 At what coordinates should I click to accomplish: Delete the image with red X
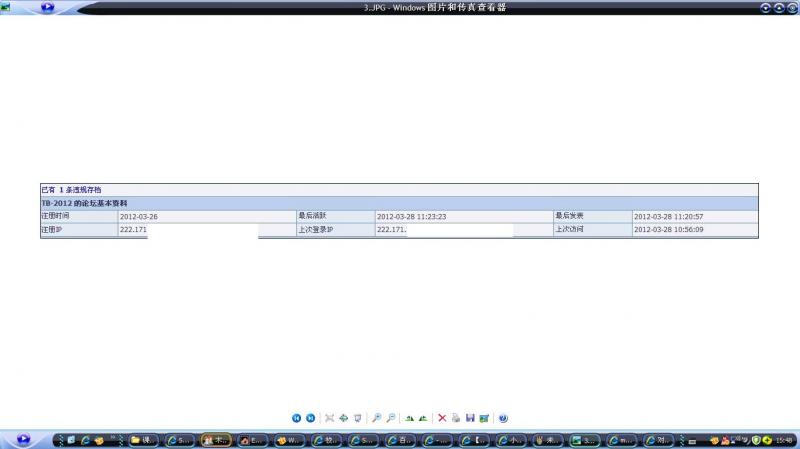pos(442,418)
